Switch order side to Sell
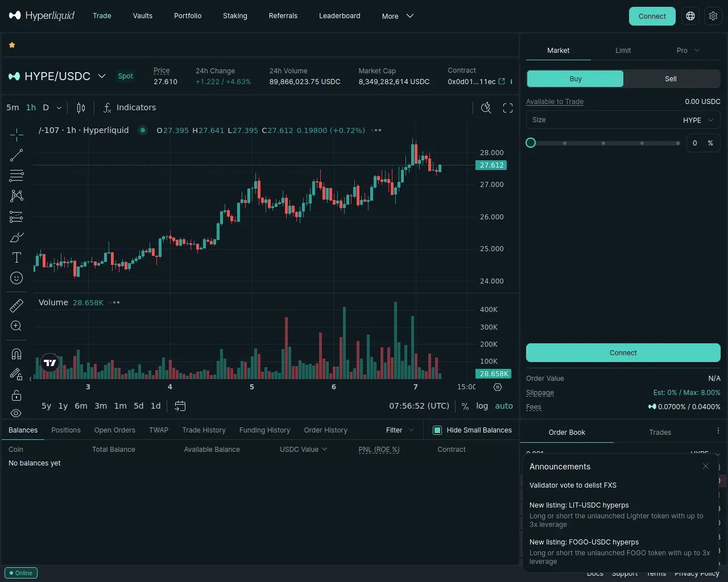Viewport: 728px width, 582px height. 671,79
